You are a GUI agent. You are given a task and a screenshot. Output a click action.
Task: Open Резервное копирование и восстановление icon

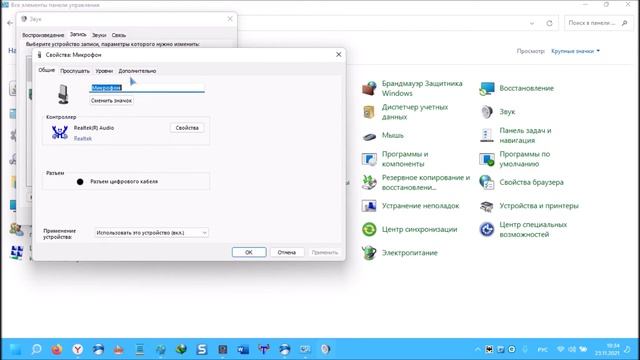click(369, 182)
